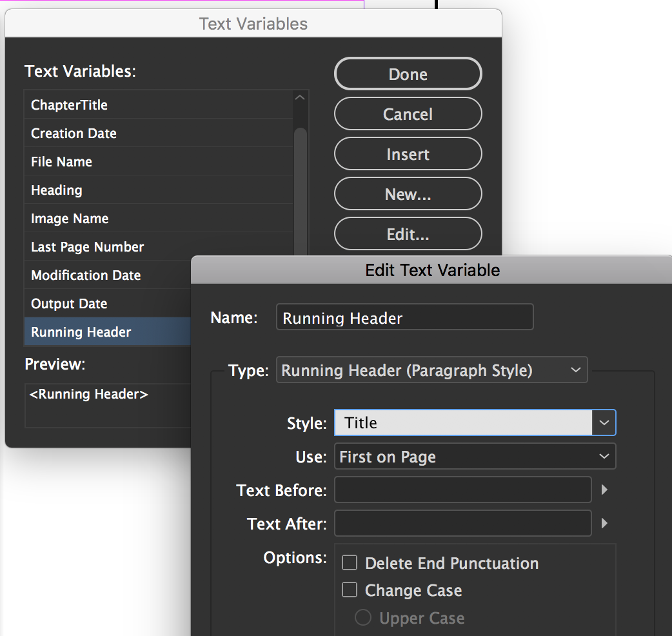This screenshot has width=672, height=636.
Task: Select the Image Name variable
Action: [x=70, y=219]
